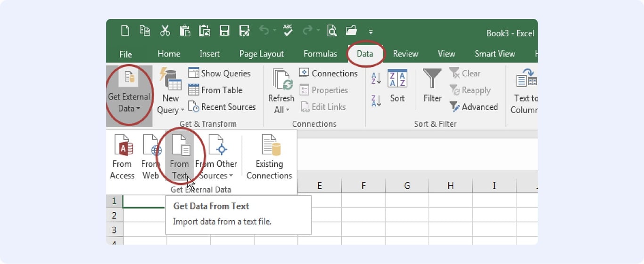
Task: Click Recent Sources
Action: 222,107
